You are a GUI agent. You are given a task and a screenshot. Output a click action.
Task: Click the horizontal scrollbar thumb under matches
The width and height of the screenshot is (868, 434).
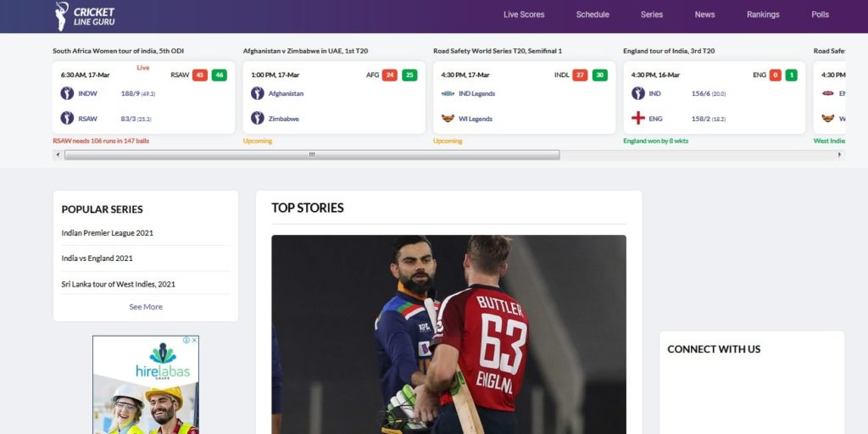312,154
